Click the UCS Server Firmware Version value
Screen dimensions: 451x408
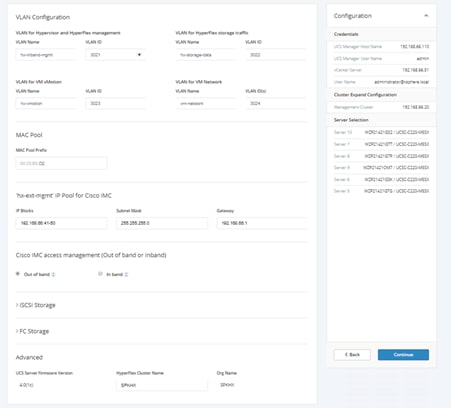point(26,385)
